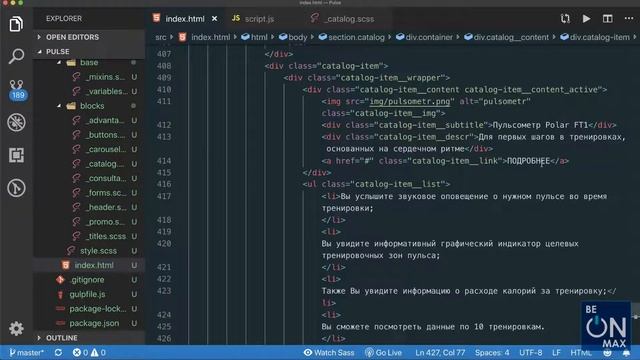Viewport: 640px width, 360px height.
Task: Open the _carousel scss file
Action: pyautogui.click(x=105, y=149)
